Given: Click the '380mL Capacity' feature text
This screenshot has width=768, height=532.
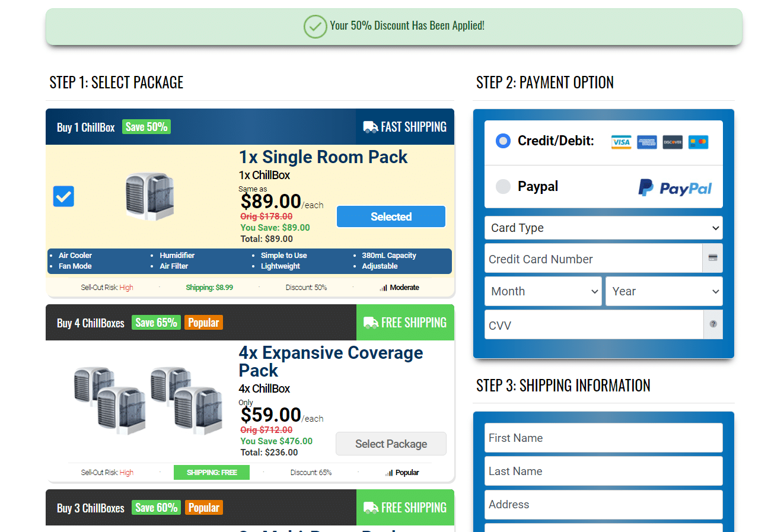Looking at the screenshot, I should tap(389, 256).
